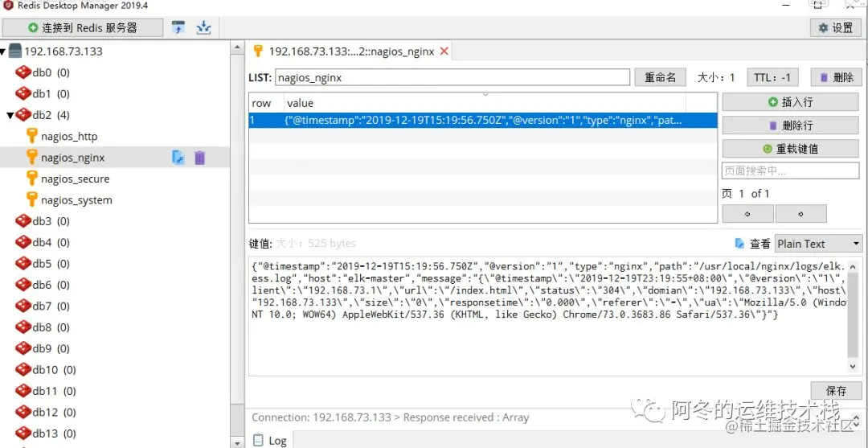The height and width of the screenshot is (448, 868).
Task: Click the db13 database icon
Action: [x=23, y=433]
